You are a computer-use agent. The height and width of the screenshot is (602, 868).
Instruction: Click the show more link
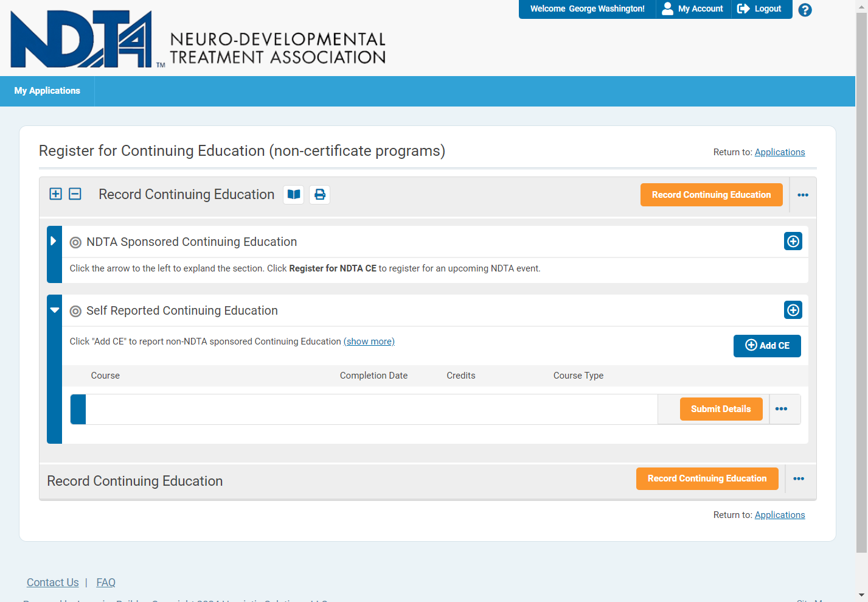point(369,341)
